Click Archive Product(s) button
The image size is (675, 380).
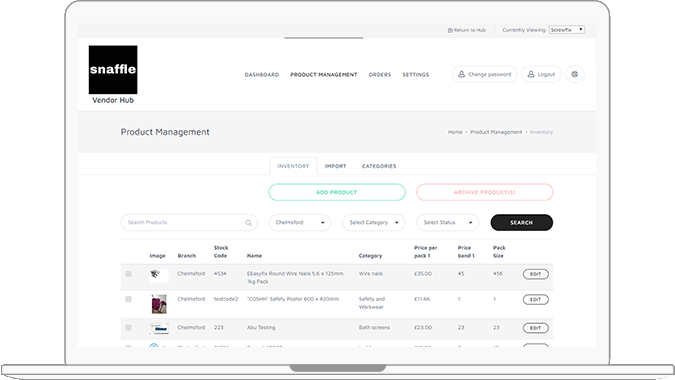point(484,192)
